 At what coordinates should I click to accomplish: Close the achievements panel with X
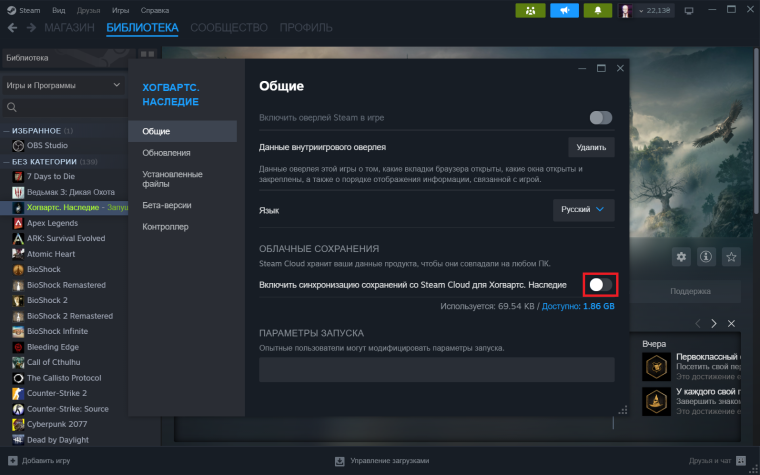[x=731, y=323]
